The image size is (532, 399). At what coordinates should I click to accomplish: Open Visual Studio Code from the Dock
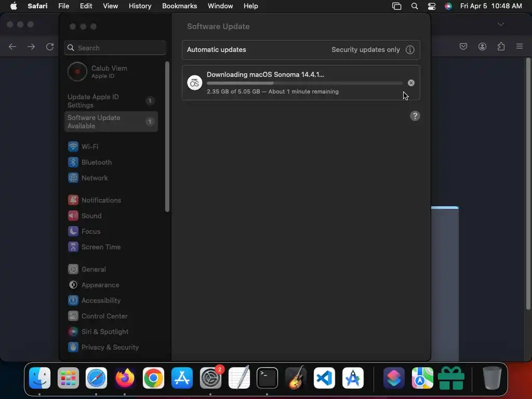coord(324,378)
